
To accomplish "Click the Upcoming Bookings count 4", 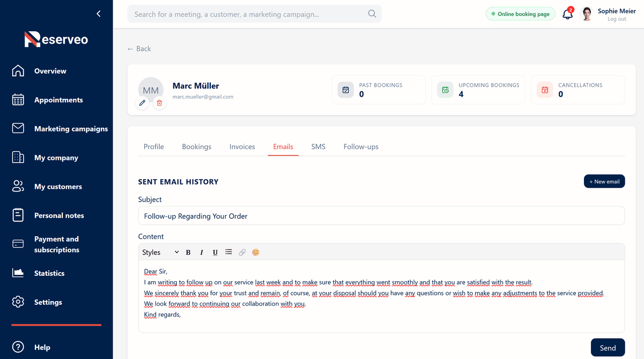I will (x=461, y=94).
